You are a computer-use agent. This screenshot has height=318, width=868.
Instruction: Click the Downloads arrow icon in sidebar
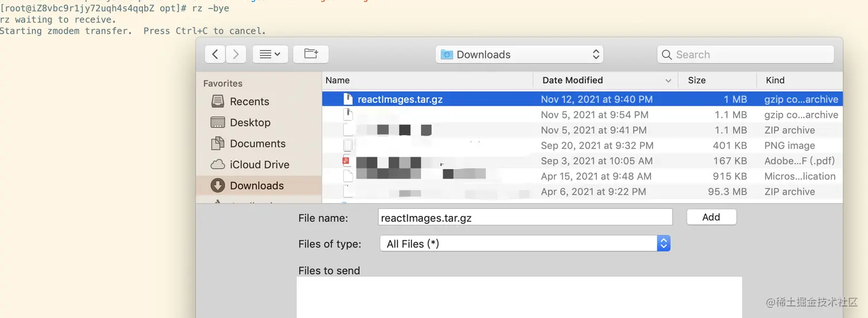coord(218,185)
